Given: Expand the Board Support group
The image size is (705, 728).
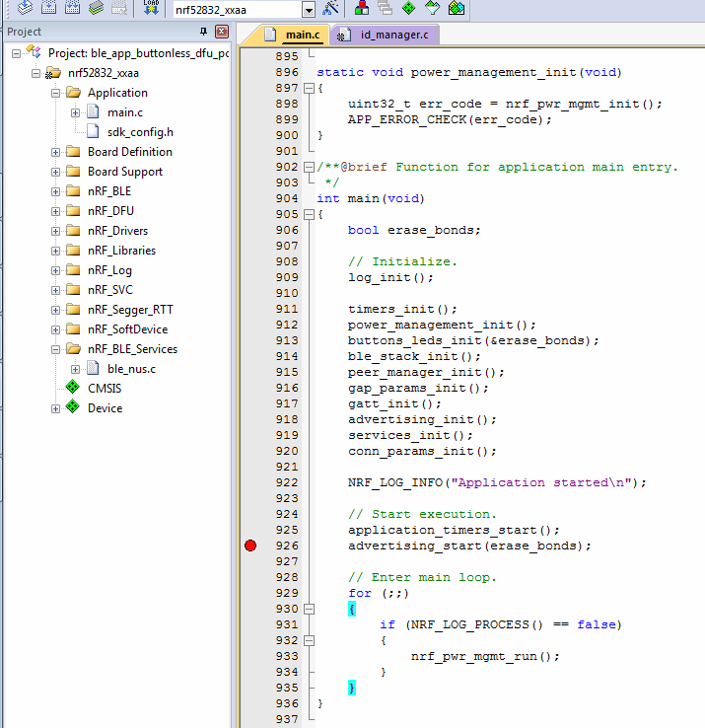Looking at the screenshot, I should 55,172.
